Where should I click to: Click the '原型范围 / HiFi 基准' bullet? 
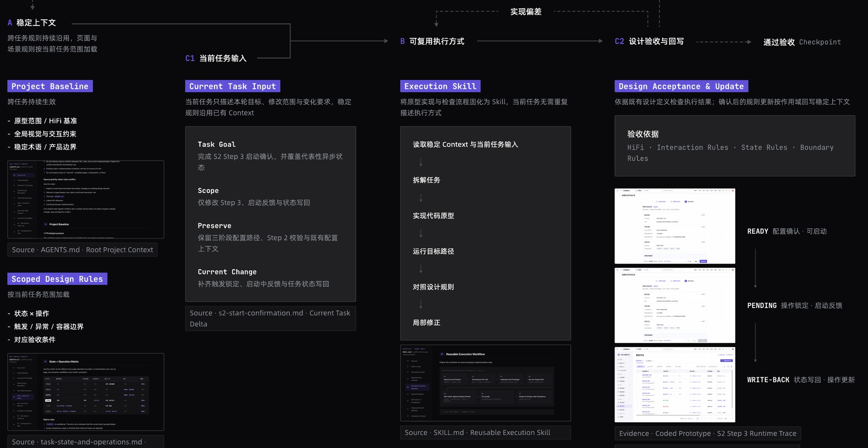point(42,121)
